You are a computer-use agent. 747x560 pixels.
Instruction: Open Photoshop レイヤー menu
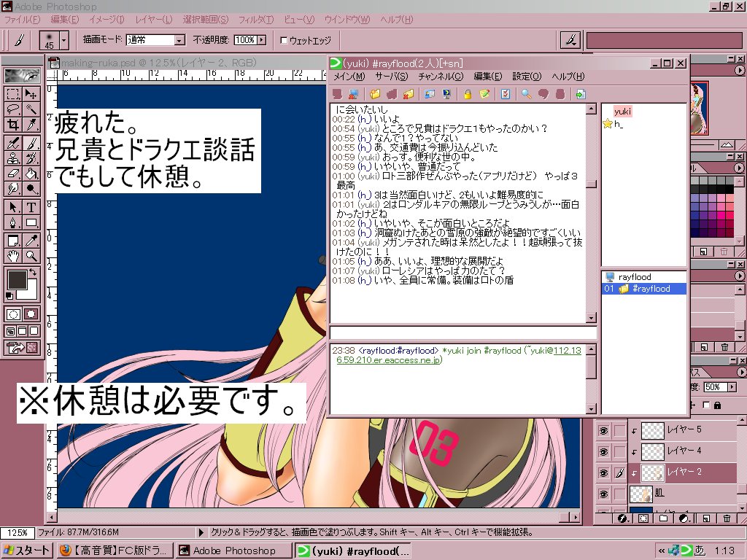(x=153, y=20)
